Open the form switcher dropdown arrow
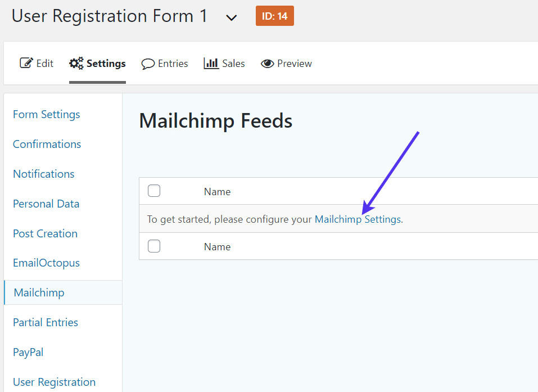The image size is (538, 392). [231, 17]
